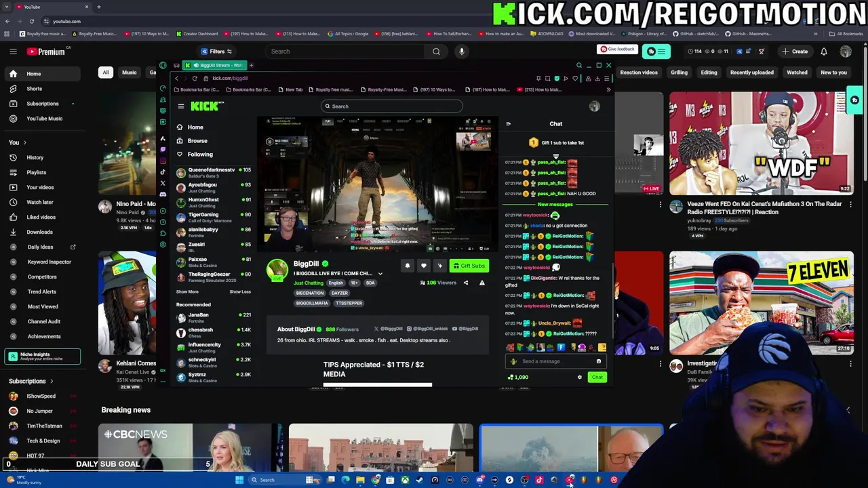
Task: Open the Windows Start menu
Action: [x=239, y=480]
